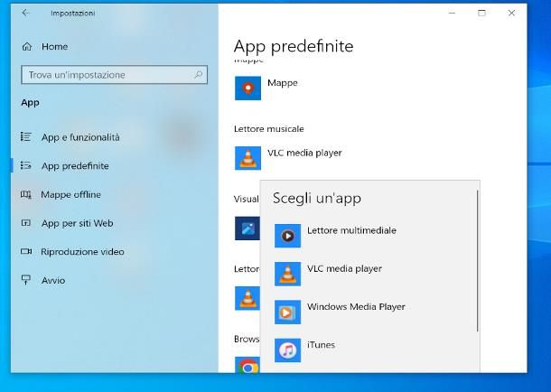The width and height of the screenshot is (551, 392).
Task: Select App predefinite in the sidebar
Action: [x=75, y=165]
